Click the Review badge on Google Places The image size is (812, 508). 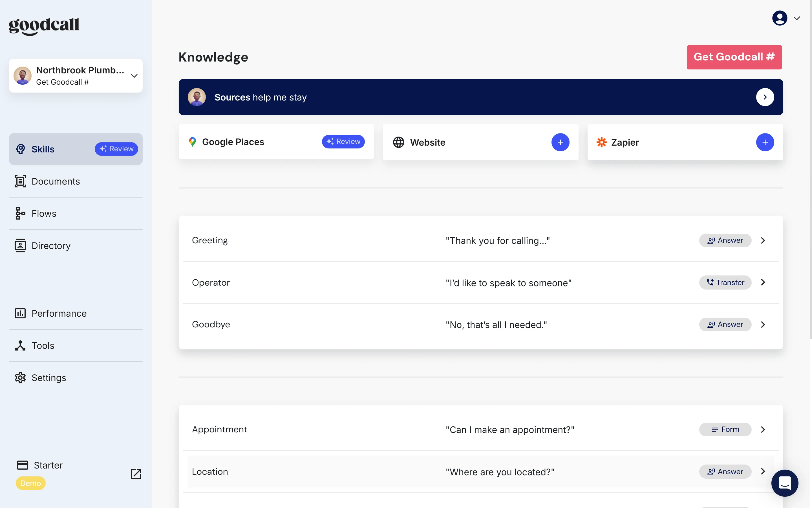[x=343, y=141]
